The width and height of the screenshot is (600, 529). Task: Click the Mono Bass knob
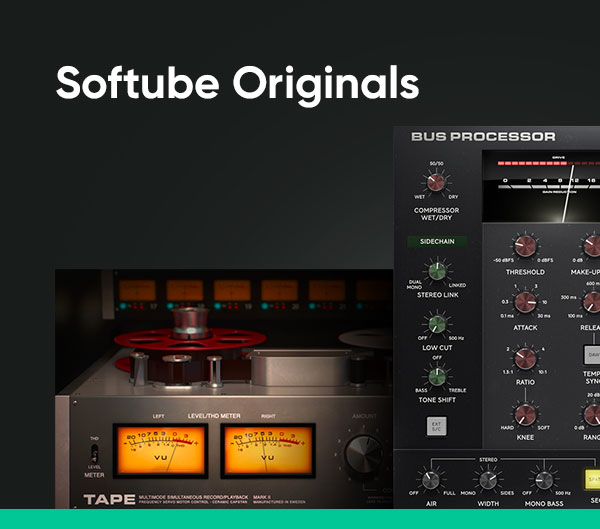[x=544, y=480]
